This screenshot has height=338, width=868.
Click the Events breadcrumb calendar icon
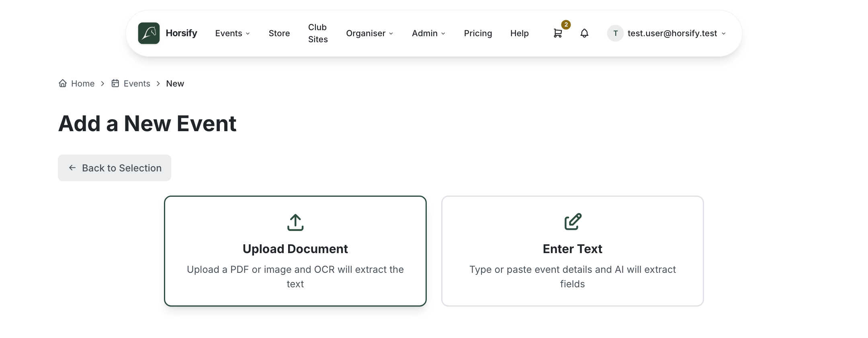coord(115,83)
